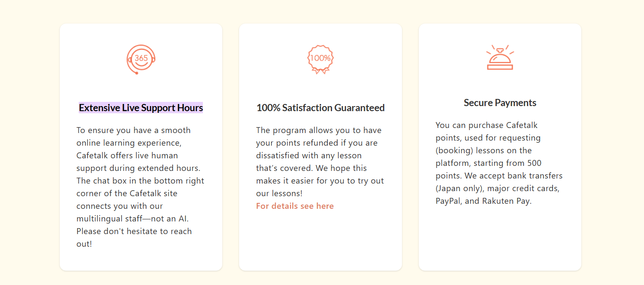
Task: Click the "Please don't hesitate to reach out!" sentence
Action: (x=134, y=231)
